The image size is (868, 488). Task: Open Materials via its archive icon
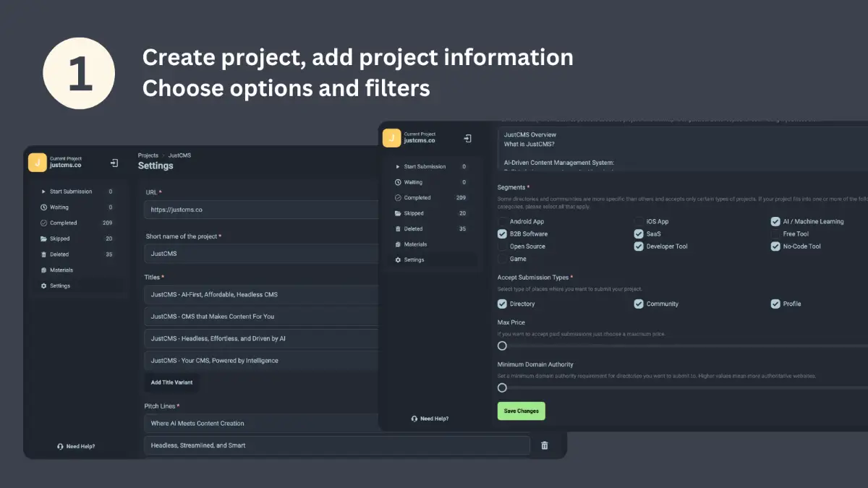[43, 270]
